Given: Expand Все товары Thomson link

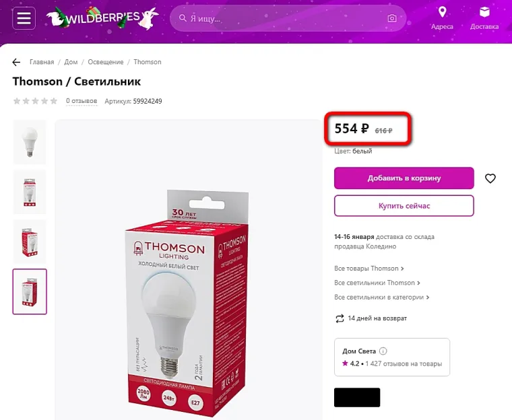Looking at the screenshot, I should 369,269.
